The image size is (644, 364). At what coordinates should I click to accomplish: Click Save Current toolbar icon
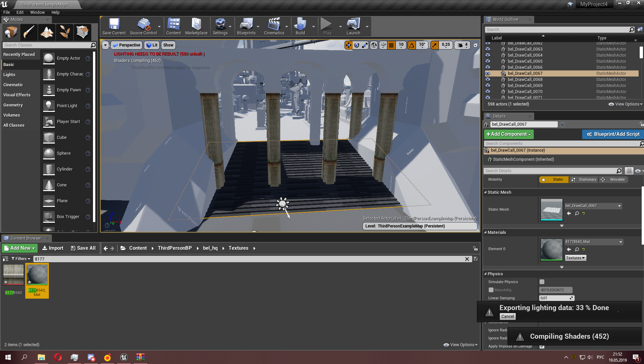click(x=114, y=26)
